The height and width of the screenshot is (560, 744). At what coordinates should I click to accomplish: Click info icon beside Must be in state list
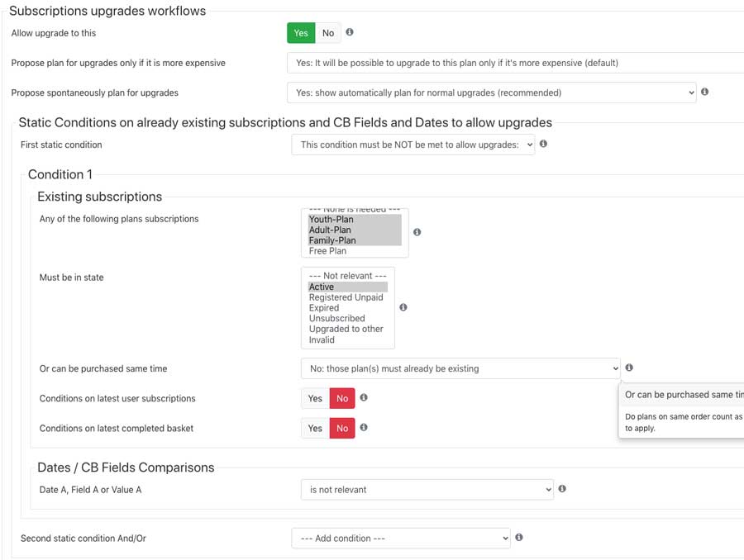403,307
